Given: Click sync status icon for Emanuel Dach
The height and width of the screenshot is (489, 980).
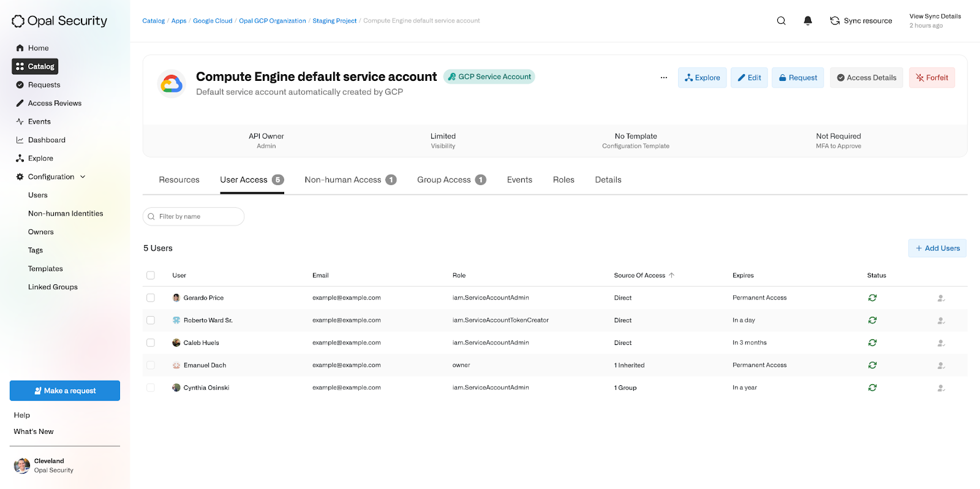Looking at the screenshot, I should 872,365.
